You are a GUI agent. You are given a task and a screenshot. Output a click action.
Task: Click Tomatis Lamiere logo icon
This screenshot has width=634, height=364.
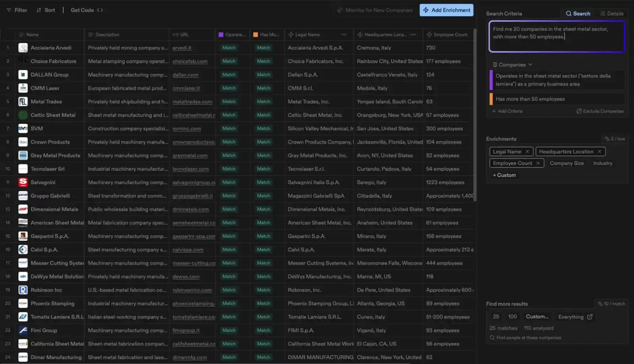click(23, 317)
